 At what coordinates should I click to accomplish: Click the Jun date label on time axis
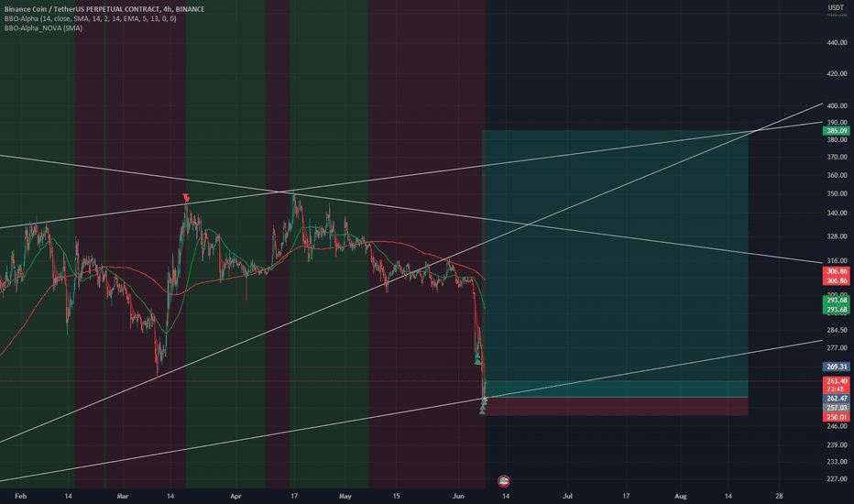click(458, 496)
